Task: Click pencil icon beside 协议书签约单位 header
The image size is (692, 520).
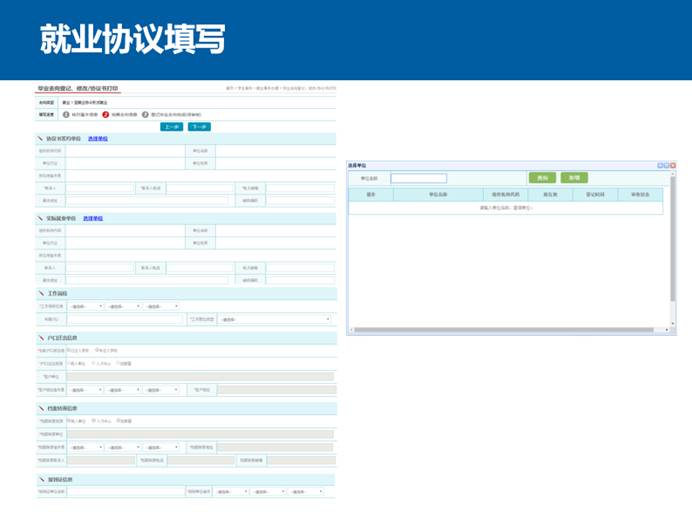Action: [x=41, y=138]
